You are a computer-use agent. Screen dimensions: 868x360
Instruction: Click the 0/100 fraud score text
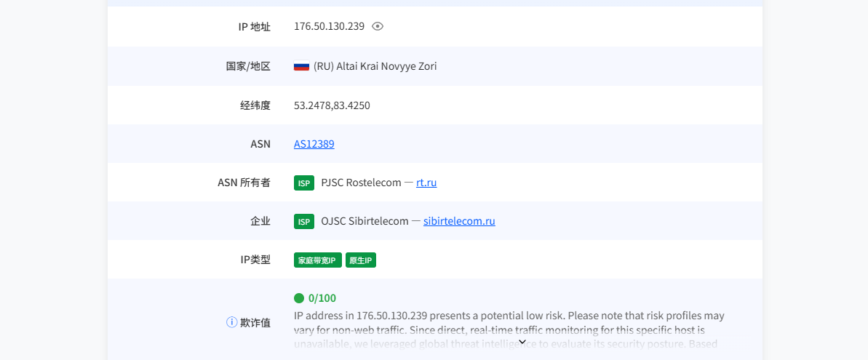point(322,299)
